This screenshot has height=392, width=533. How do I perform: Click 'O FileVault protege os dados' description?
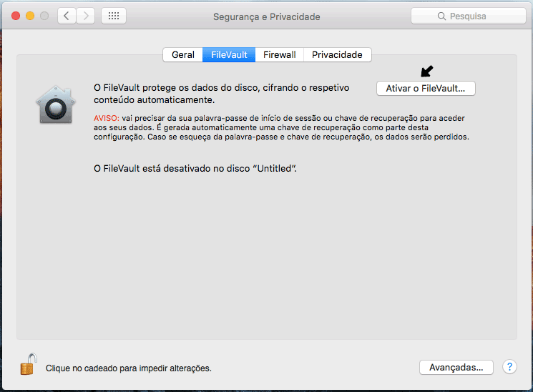click(222, 94)
